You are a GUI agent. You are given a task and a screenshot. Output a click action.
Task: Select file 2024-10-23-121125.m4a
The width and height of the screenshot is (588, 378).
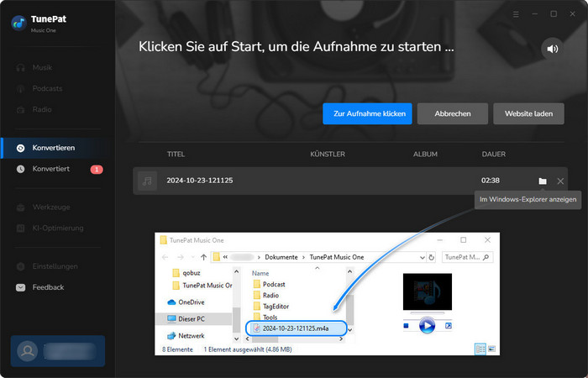[296, 328]
